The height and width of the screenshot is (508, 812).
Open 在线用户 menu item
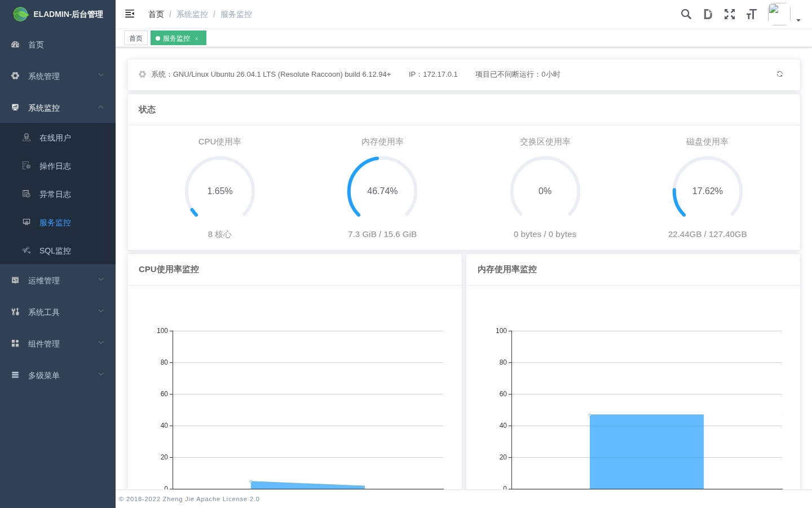pos(58,138)
